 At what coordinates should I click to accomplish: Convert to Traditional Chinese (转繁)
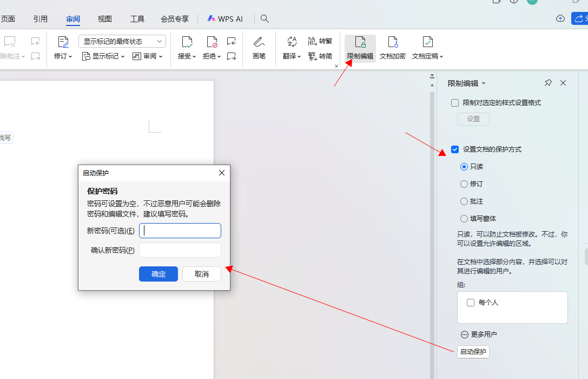click(x=320, y=41)
